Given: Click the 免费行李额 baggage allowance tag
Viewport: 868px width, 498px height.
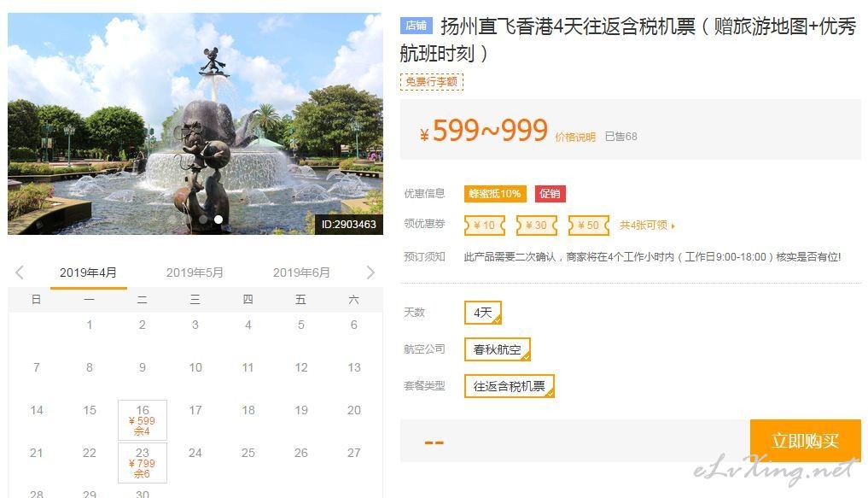Looking at the screenshot, I should [431, 82].
